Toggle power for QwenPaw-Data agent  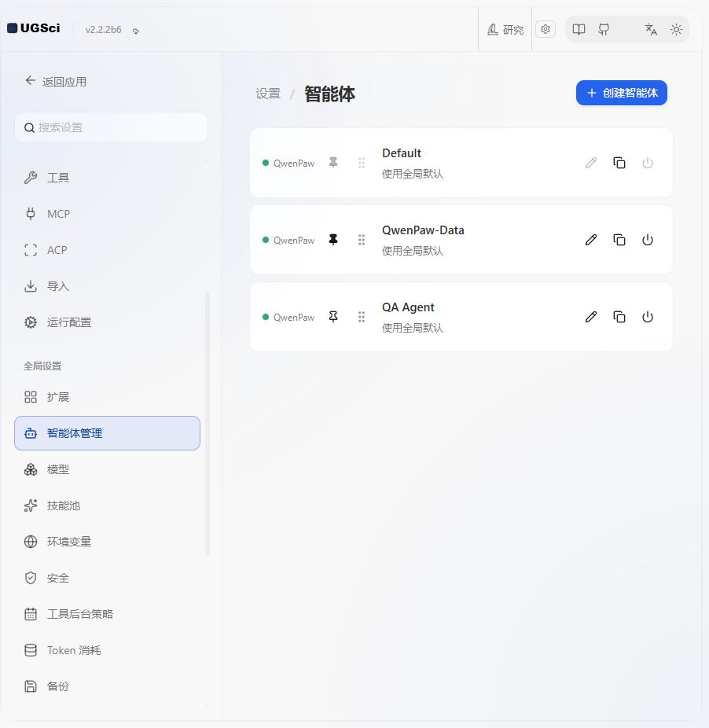point(648,240)
